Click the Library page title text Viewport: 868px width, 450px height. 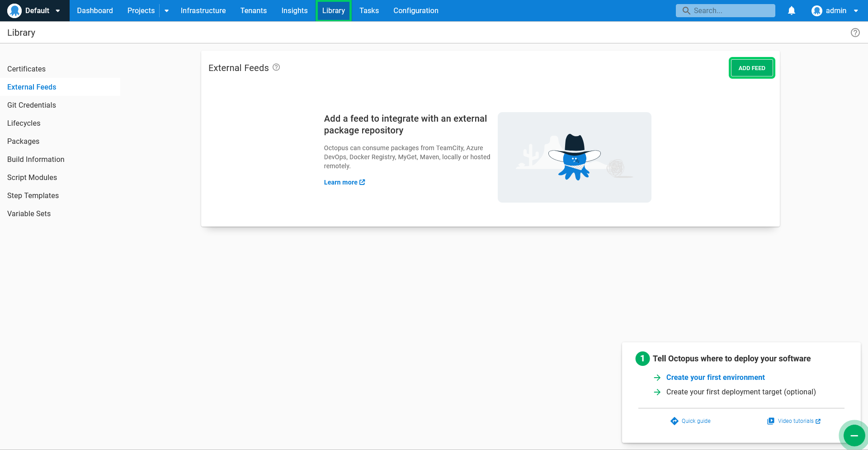tap(21, 33)
